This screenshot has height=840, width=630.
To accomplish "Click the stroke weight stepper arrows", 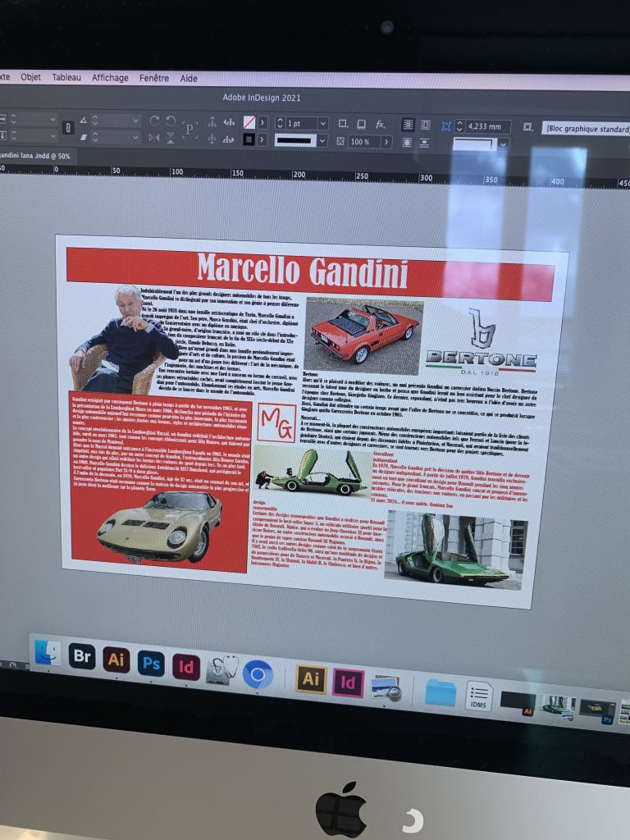I will pyautogui.click(x=279, y=123).
